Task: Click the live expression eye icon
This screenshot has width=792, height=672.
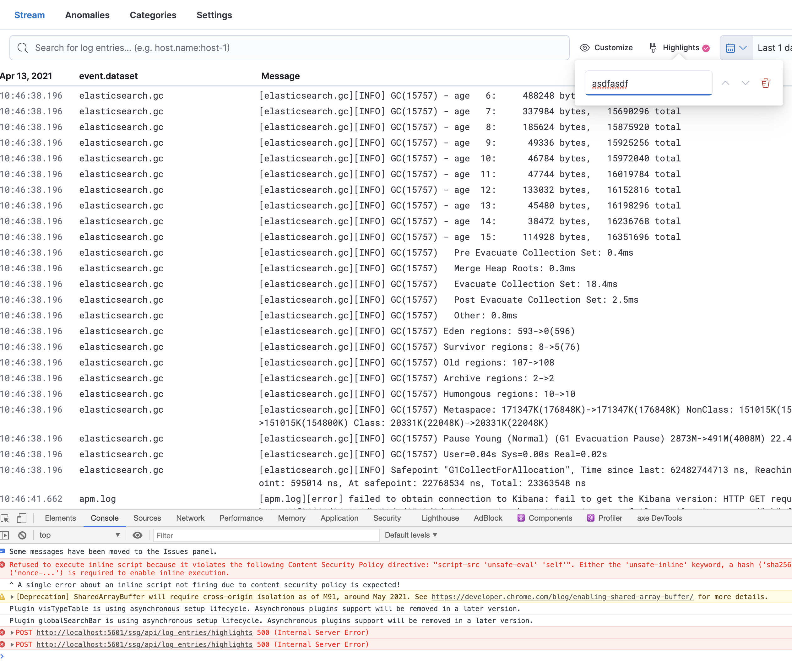Action: 138,535
